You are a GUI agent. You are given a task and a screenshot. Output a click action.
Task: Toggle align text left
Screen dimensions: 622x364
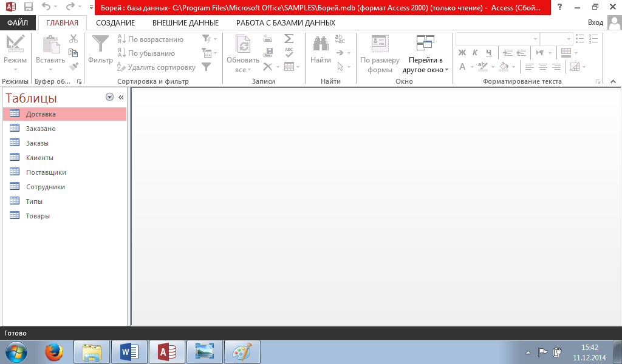[x=530, y=67]
